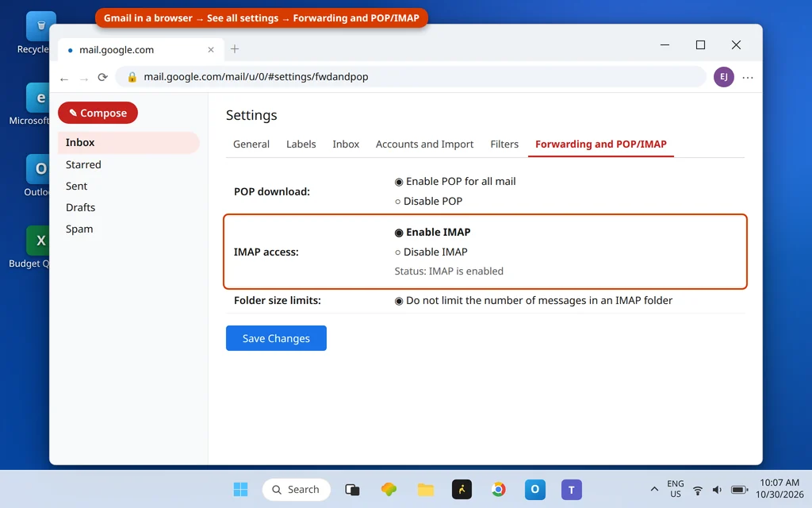Maximize the browser window

[700, 45]
